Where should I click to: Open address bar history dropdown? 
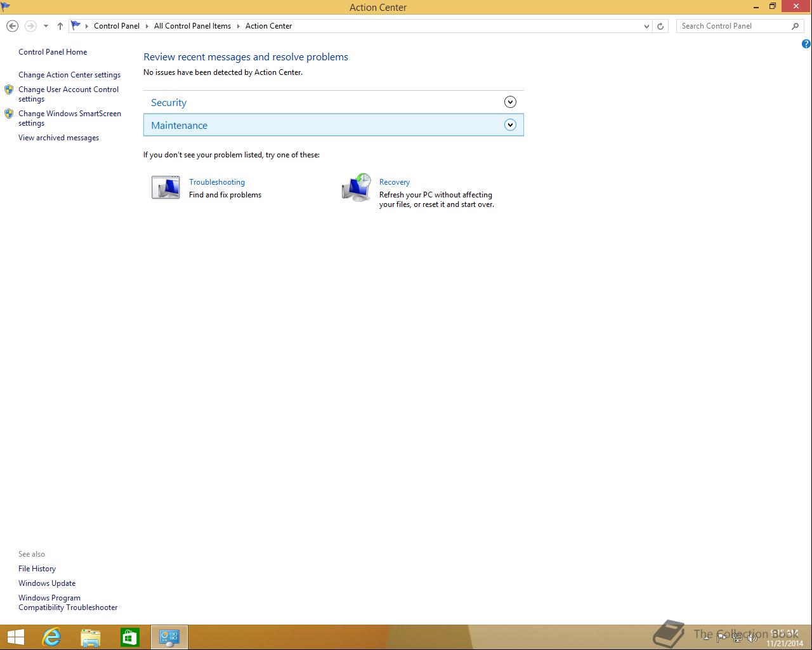(646, 26)
